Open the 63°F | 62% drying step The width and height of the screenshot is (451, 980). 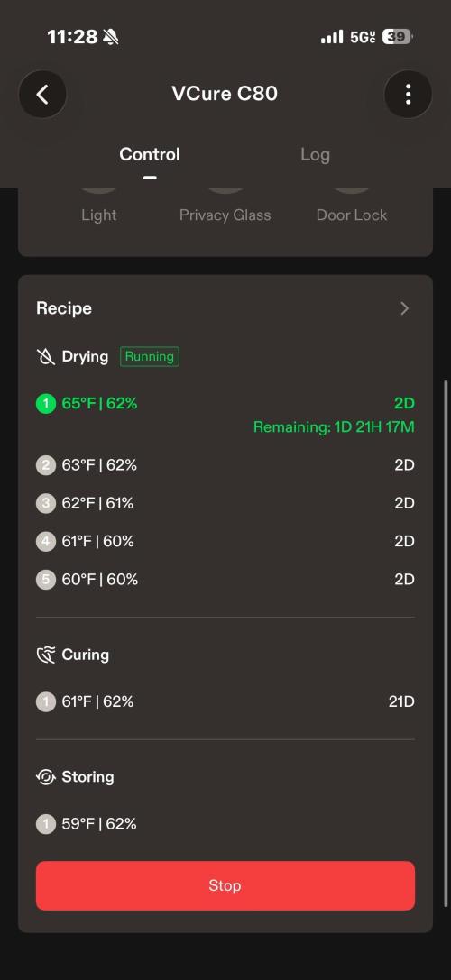coord(225,465)
